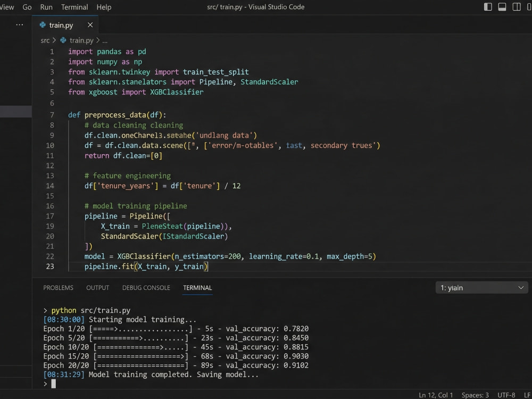The image size is (532, 399).
Task: Click the '# model training pipeline' comment
Action: coord(136,206)
